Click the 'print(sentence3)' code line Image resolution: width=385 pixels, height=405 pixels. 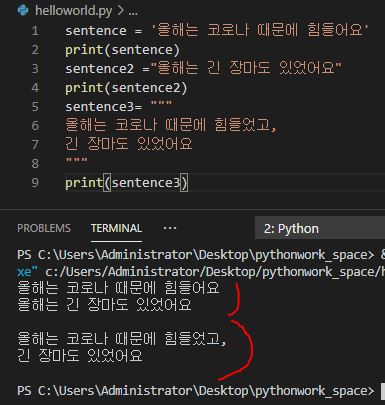[127, 183]
